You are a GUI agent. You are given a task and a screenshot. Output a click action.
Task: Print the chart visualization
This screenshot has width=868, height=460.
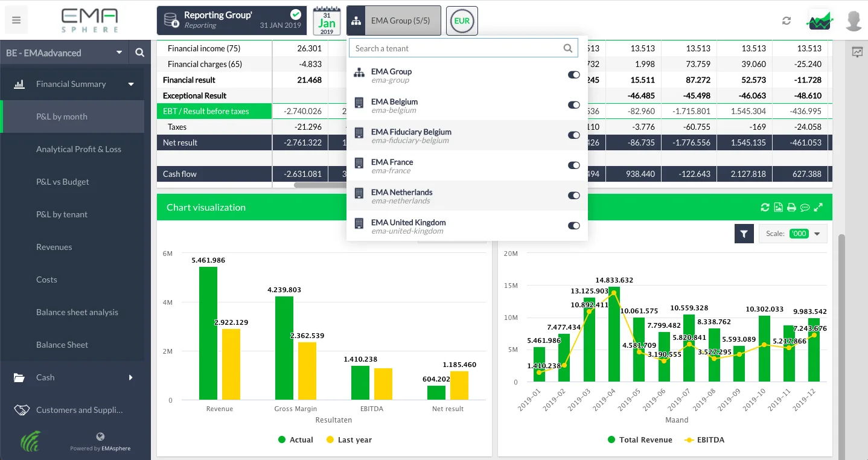point(791,207)
